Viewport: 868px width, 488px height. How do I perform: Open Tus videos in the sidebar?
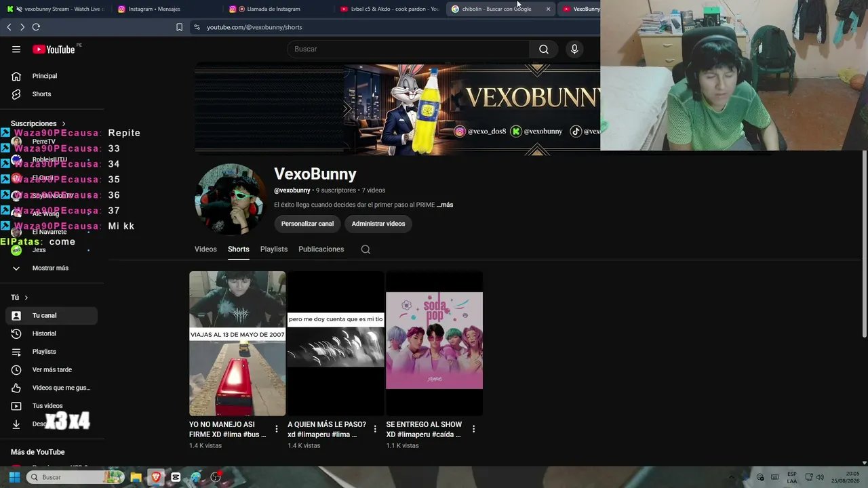pos(52,406)
